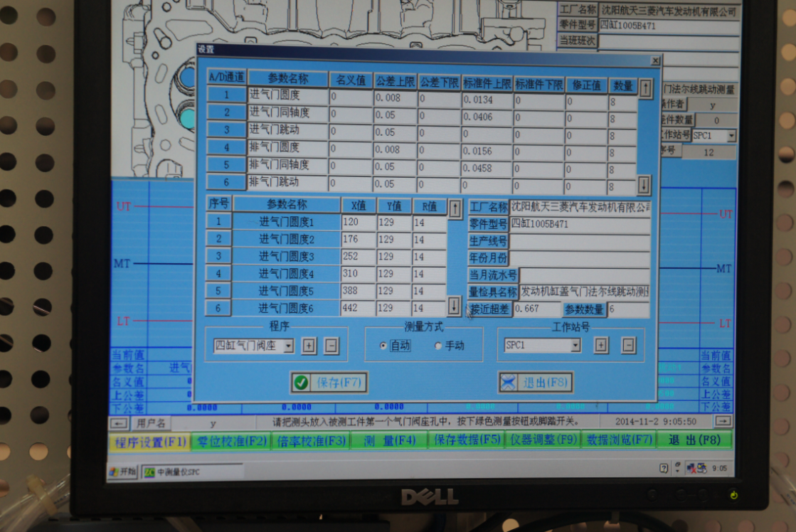
Task: Open the Windows 开始 menu
Action: click(x=123, y=472)
